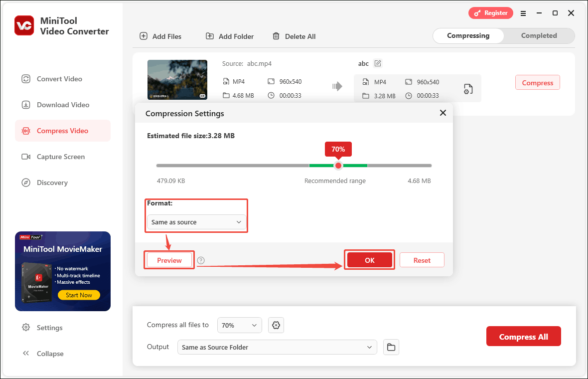Open the hamburger menu icon
588x379 pixels.
(x=523, y=13)
